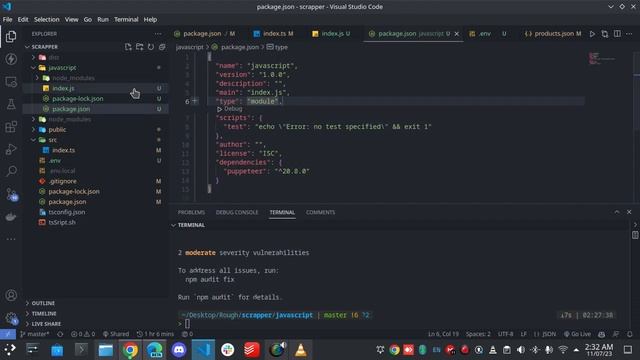The image size is (640, 360).
Task: Refresh the SCRAPPER explorer
Action: point(151,47)
